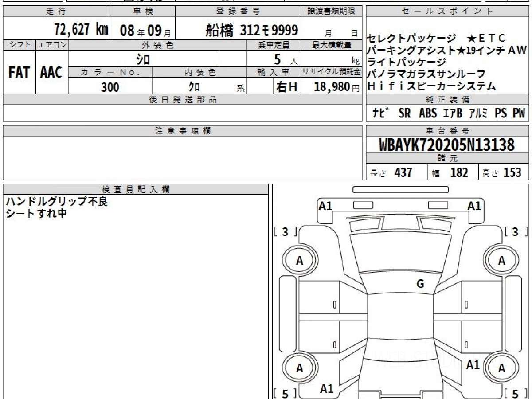Click the 右H steering position cell
Viewport: 532px width, 399px height.
[x=286, y=87]
